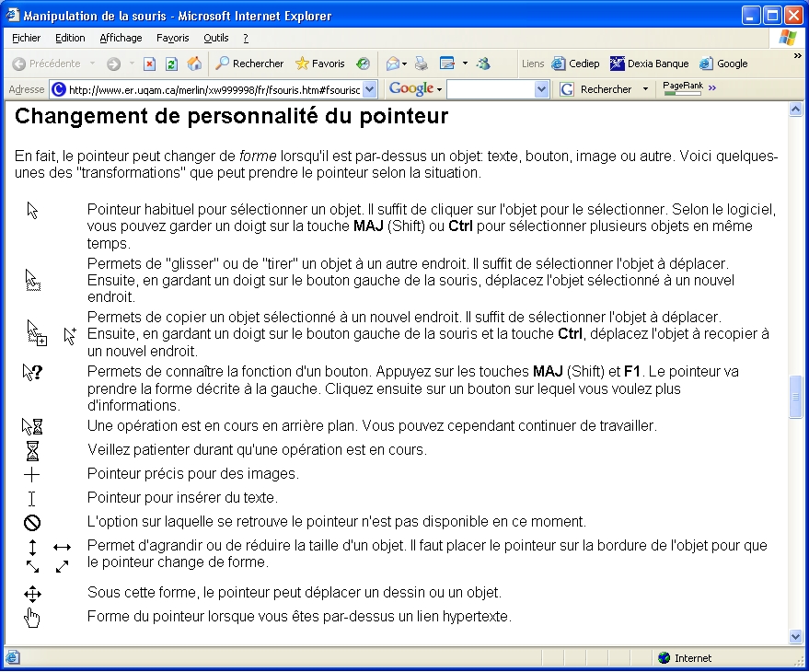
Task: Click the Messenger icon in toolbar
Action: coord(483,64)
